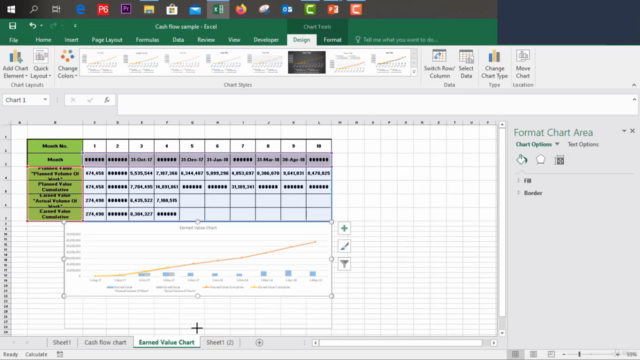640x360 pixels.
Task: Collapse the ribbon with caret arrow
Action: point(634,85)
